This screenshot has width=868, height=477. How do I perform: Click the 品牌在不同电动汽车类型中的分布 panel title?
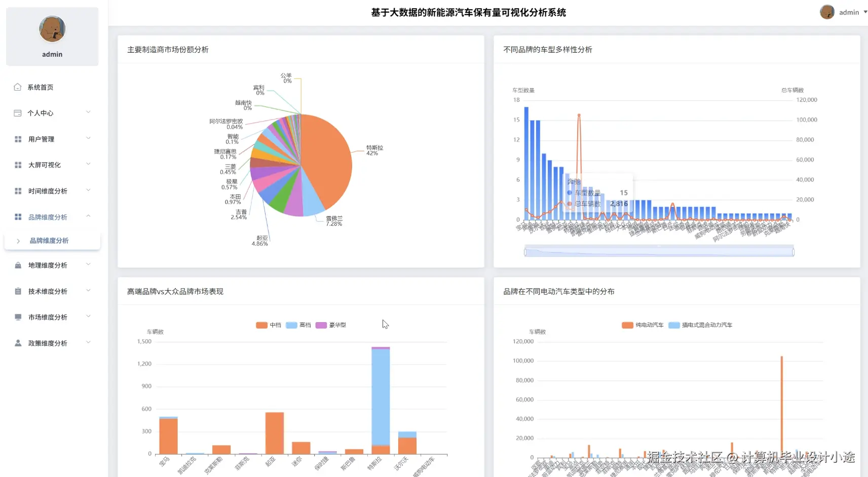point(559,292)
